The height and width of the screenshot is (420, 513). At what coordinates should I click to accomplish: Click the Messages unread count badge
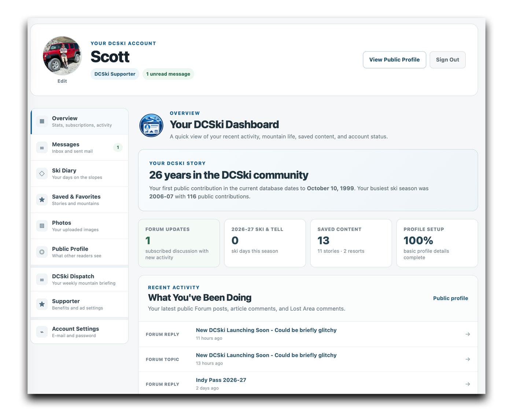click(x=118, y=147)
